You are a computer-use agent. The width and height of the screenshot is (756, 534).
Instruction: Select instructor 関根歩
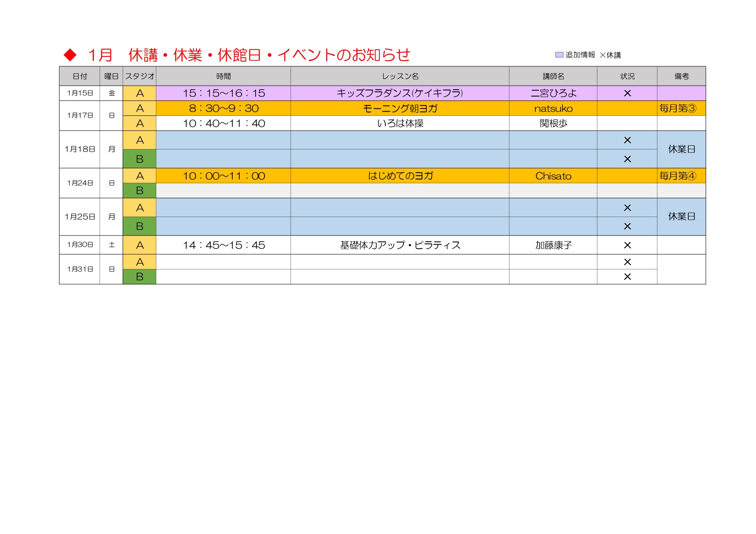pyautogui.click(x=553, y=123)
